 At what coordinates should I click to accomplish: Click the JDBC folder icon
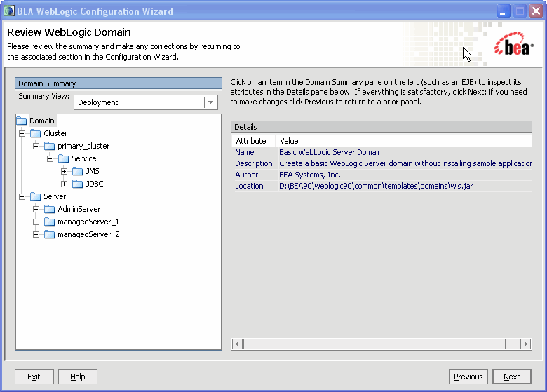77,184
